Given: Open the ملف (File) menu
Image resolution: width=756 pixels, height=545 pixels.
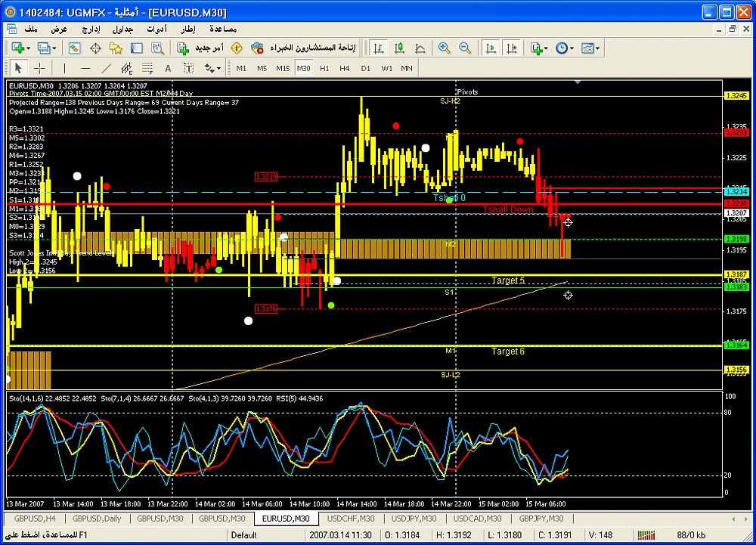Looking at the screenshot, I should pyautogui.click(x=32, y=29).
